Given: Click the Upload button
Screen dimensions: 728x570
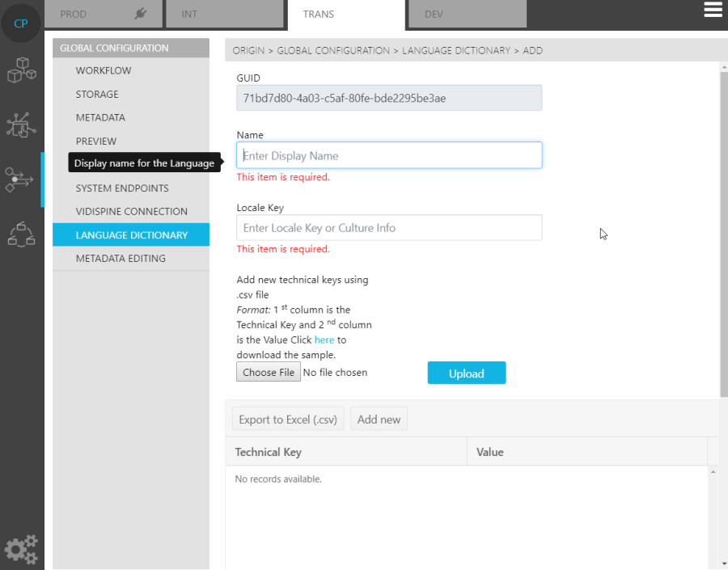Looking at the screenshot, I should click(x=466, y=374).
